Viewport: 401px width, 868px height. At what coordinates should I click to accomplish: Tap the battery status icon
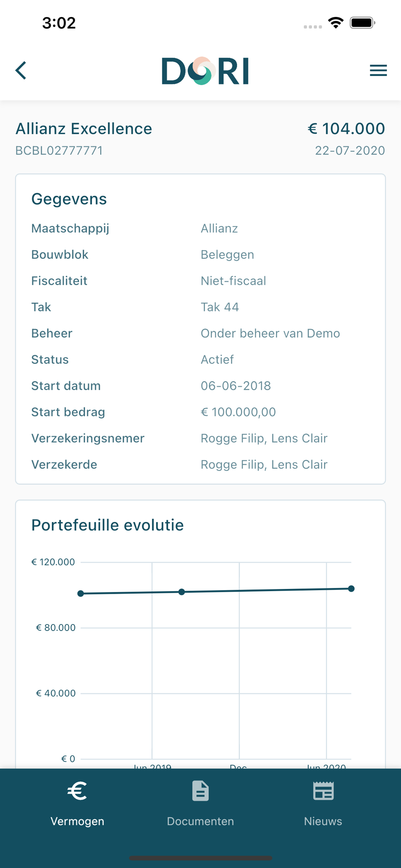click(x=362, y=23)
